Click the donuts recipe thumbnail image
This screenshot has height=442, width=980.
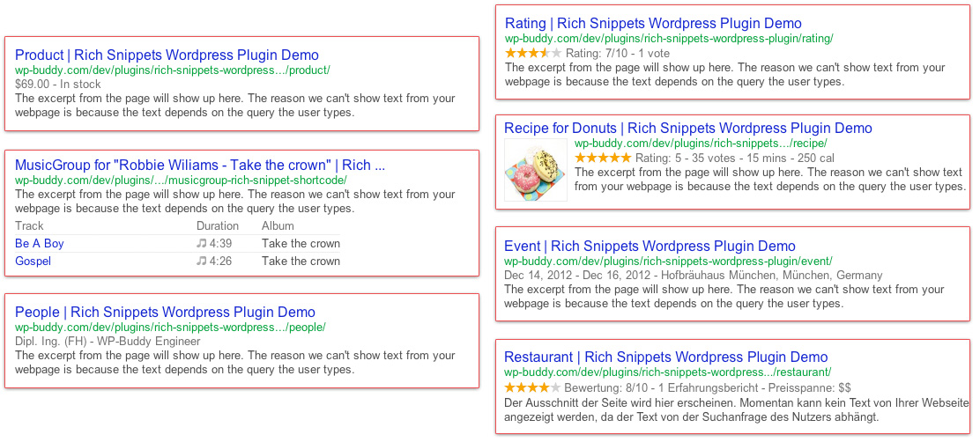pyautogui.click(x=536, y=170)
